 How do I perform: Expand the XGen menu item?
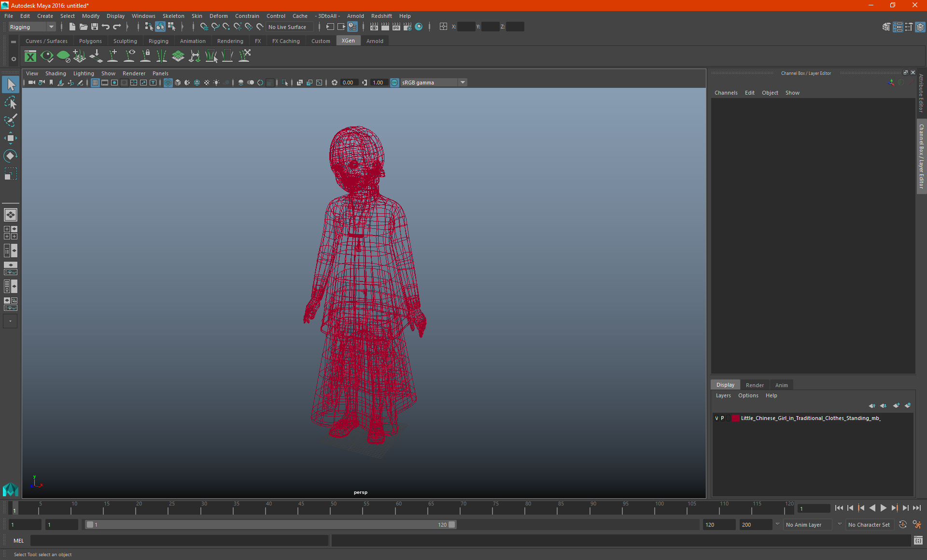click(348, 41)
